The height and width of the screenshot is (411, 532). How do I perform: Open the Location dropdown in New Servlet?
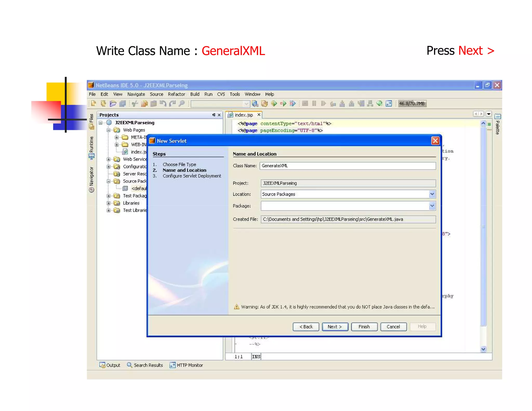coord(432,194)
